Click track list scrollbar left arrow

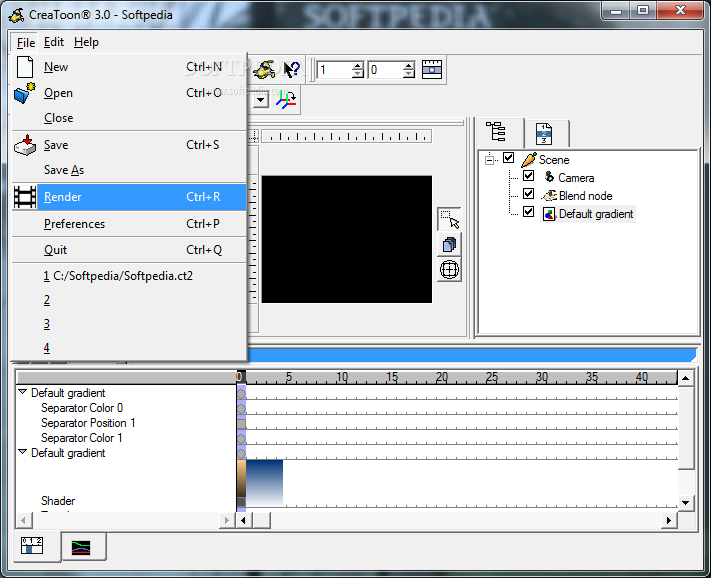[24, 520]
